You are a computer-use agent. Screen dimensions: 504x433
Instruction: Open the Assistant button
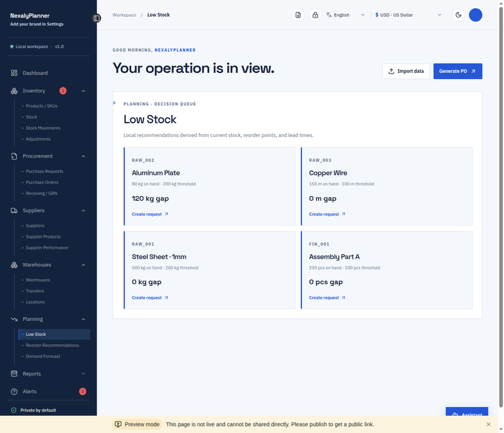coord(467,412)
